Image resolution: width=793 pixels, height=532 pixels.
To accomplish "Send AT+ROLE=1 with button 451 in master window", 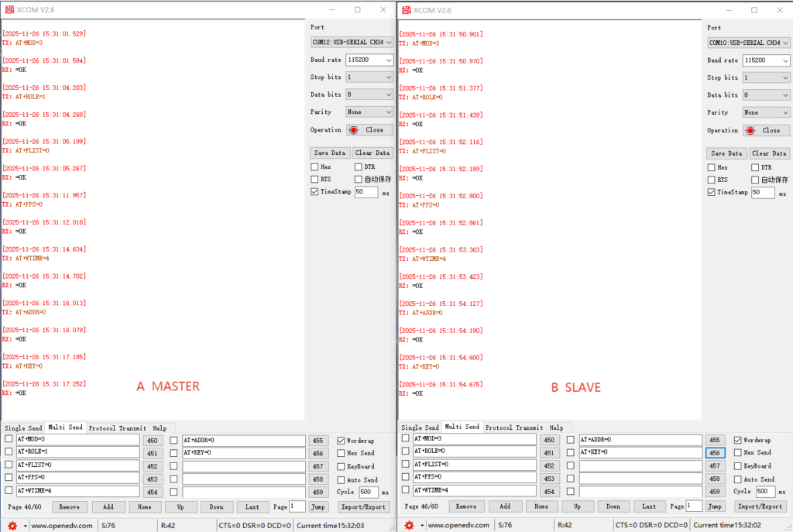I will [153, 453].
